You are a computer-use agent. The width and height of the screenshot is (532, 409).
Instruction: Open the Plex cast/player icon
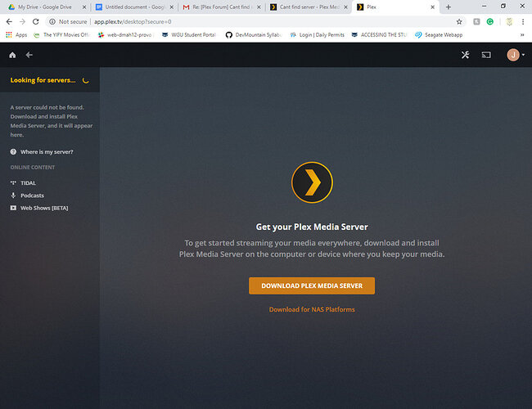pyautogui.click(x=486, y=55)
